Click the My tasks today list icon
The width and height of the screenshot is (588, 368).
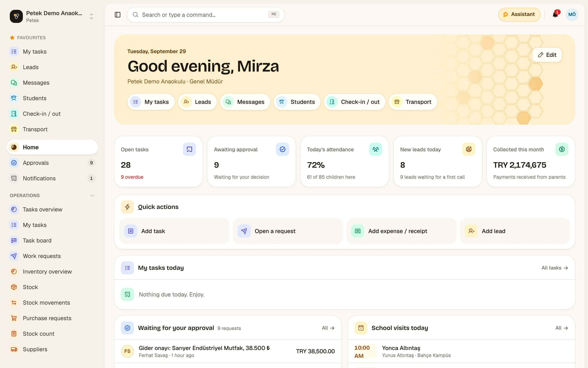click(x=127, y=268)
